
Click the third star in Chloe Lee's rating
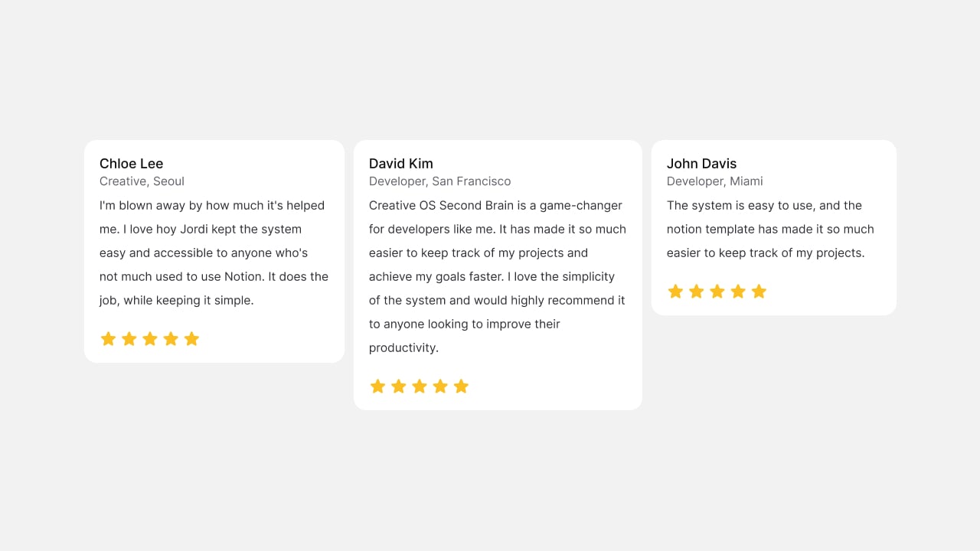pyautogui.click(x=150, y=338)
